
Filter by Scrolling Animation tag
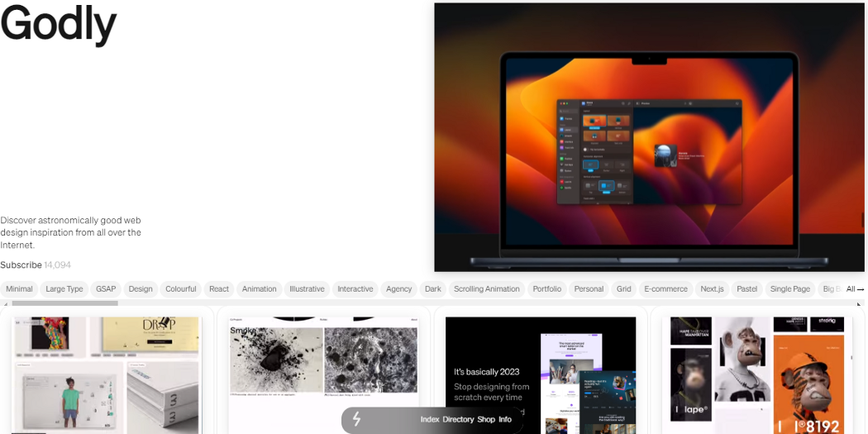click(487, 289)
